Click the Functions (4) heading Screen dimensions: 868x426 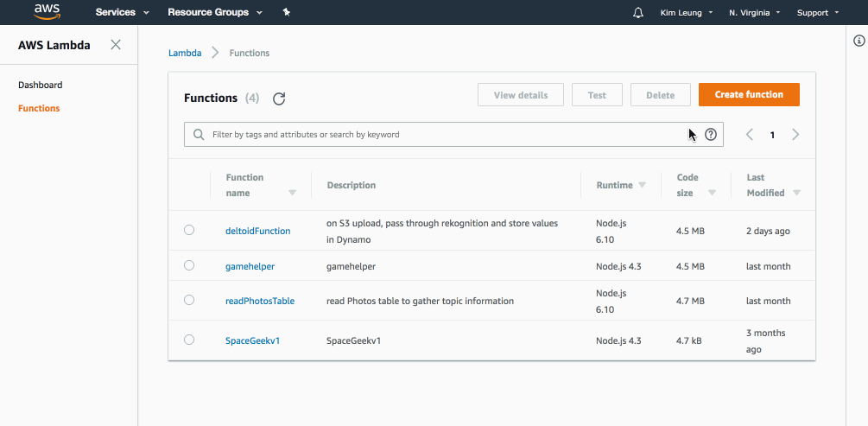tap(221, 98)
